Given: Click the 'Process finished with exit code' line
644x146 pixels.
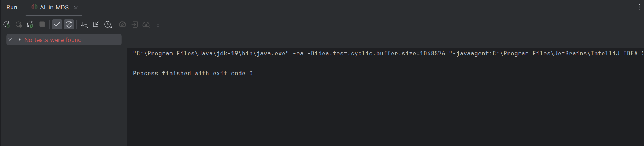Looking at the screenshot, I should [193, 74].
